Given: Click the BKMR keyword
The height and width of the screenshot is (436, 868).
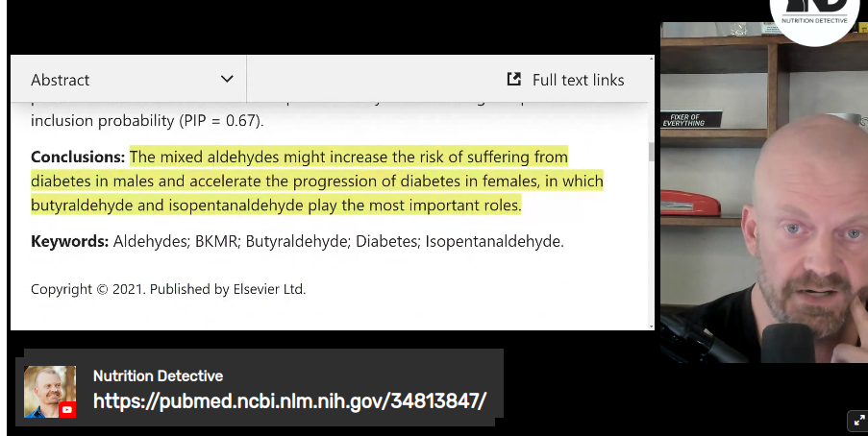Looking at the screenshot, I should coord(217,242).
